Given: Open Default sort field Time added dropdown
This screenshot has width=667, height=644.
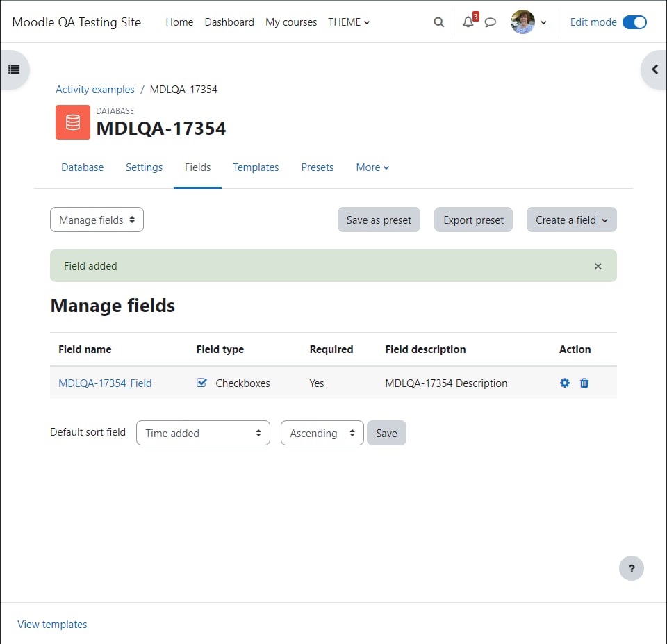Looking at the screenshot, I should coord(203,433).
